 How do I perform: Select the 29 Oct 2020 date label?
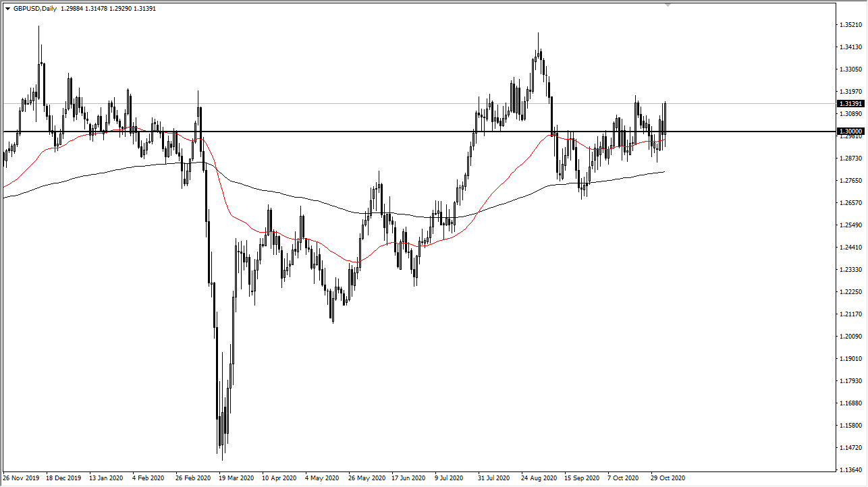(668, 478)
